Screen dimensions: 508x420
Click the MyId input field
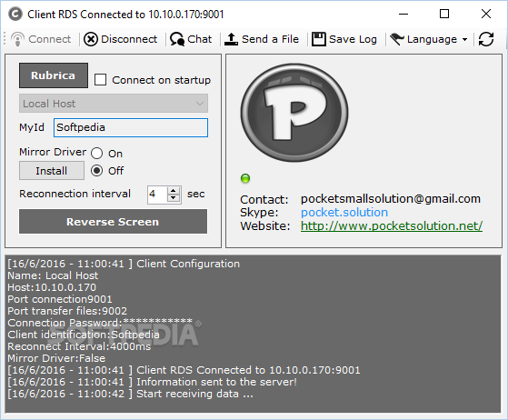pos(131,127)
